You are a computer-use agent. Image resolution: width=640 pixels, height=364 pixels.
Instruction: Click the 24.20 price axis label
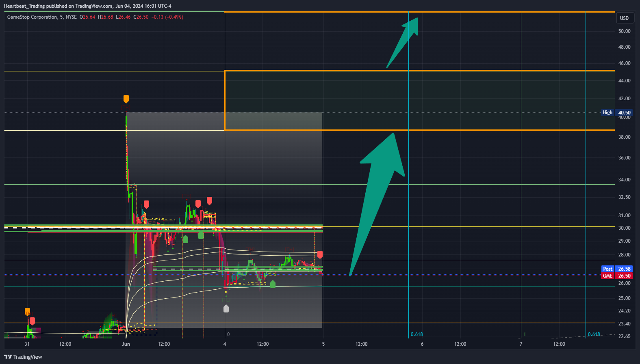[624, 310]
